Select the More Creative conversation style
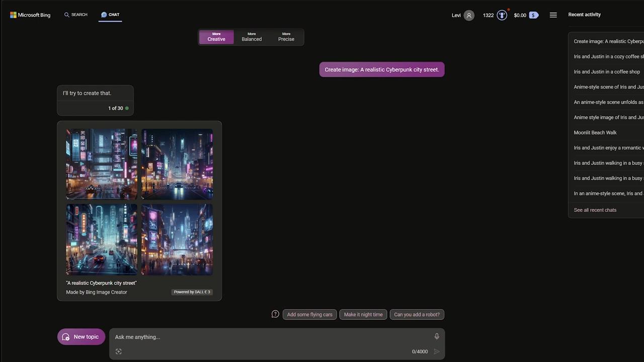This screenshot has width=644, height=362. (216, 37)
